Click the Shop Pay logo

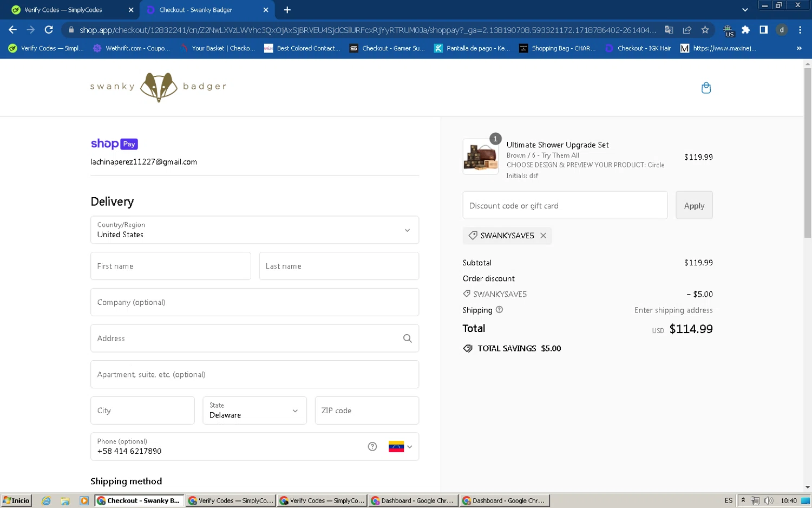114,144
